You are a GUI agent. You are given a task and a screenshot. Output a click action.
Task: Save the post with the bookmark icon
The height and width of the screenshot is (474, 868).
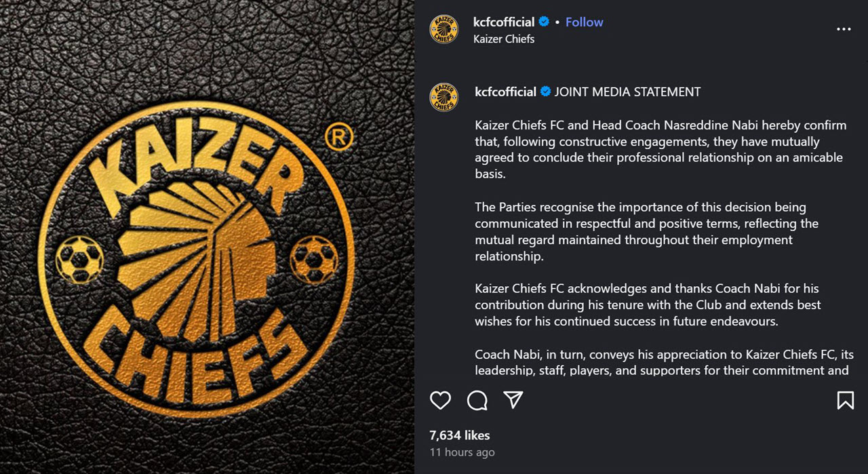tap(845, 400)
